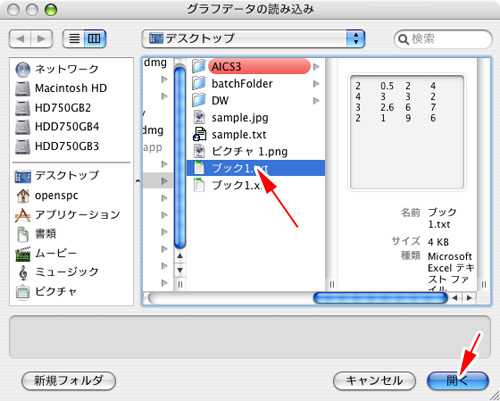This screenshot has width=500, height=401.
Task: Click the 検索 search field
Action: [443, 39]
